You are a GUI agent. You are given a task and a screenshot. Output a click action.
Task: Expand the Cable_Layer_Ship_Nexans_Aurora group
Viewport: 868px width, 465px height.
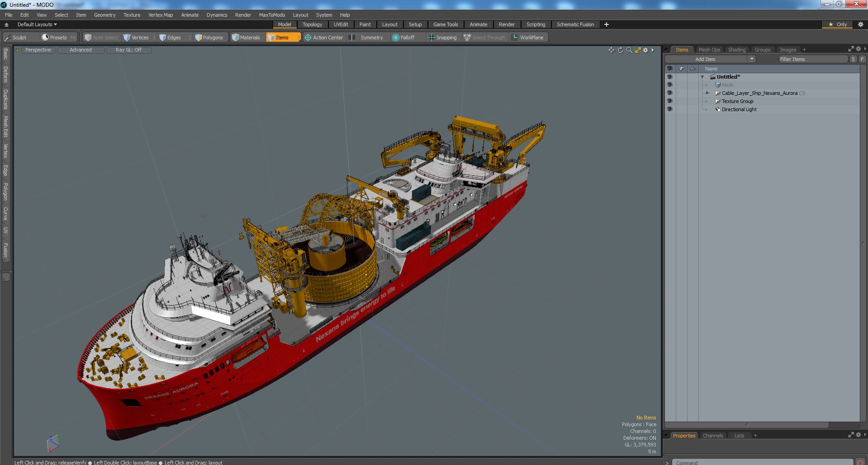click(x=708, y=93)
